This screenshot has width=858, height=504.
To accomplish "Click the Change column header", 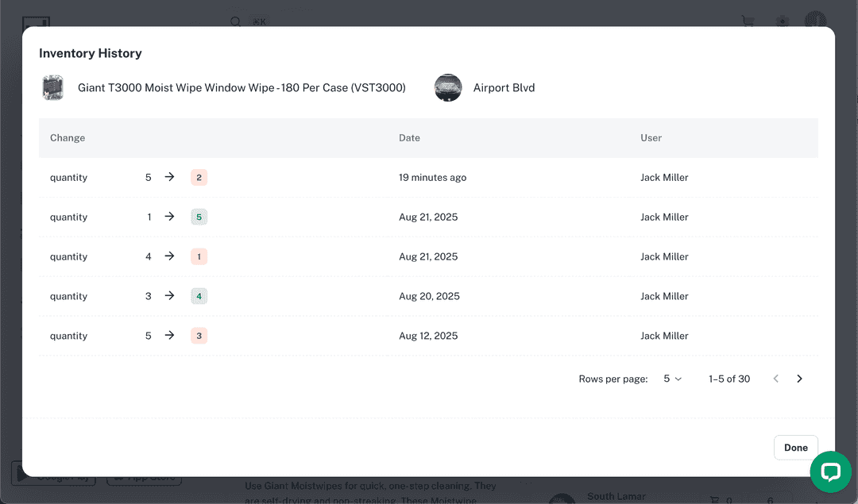I will click(x=68, y=138).
